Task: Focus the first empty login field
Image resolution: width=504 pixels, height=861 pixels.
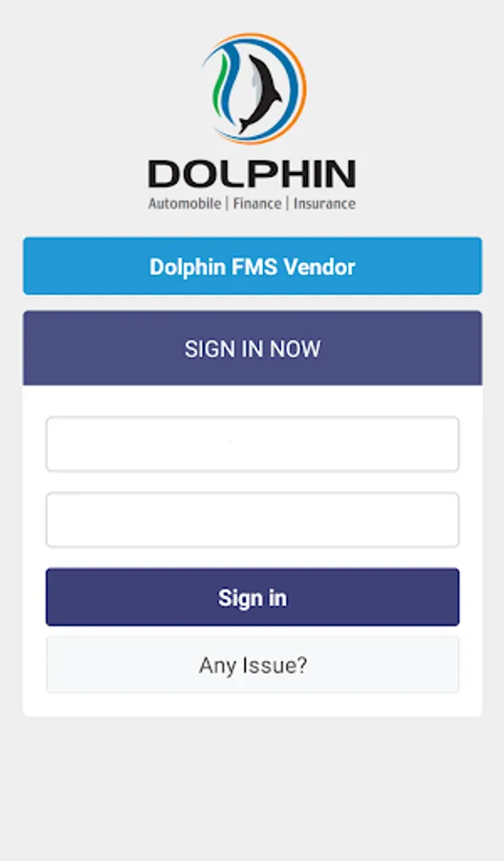Action: coord(252,444)
